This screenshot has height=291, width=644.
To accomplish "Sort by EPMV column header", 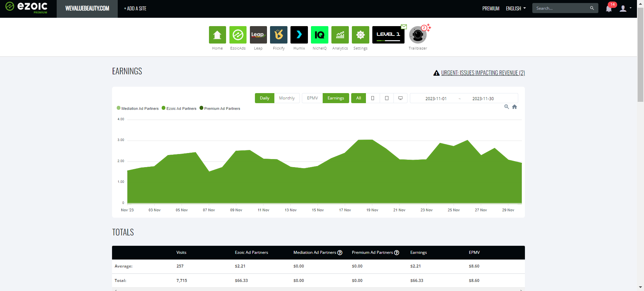I will pos(474,252).
